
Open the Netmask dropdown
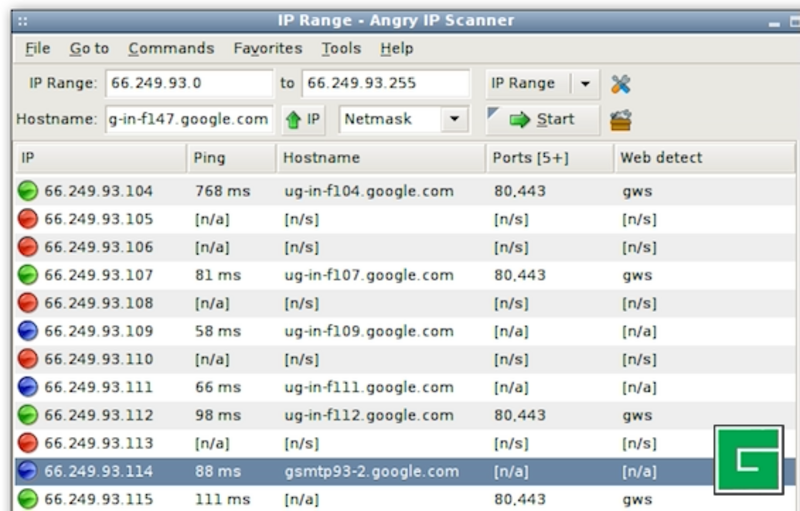pos(455,120)
